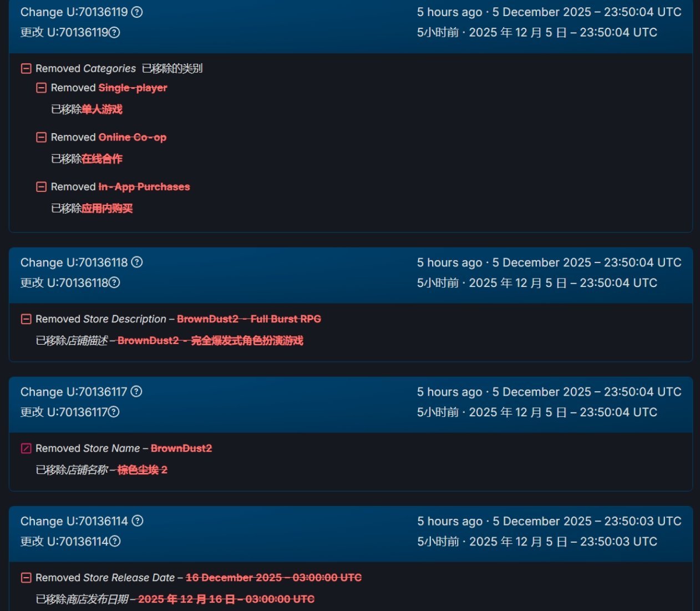Click help icon beside 更改 U:70136117
This screenshot has height=611, width=700.
[x=114, y=412]
